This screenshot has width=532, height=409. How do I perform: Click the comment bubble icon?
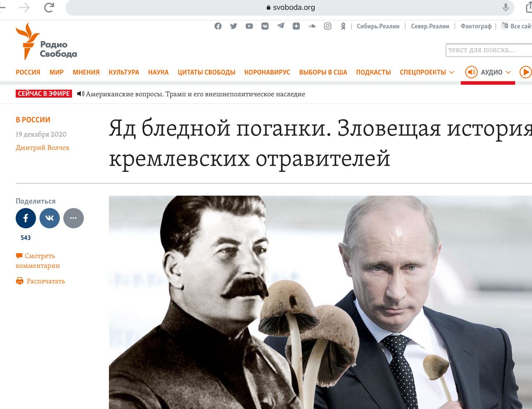point(19,256)
